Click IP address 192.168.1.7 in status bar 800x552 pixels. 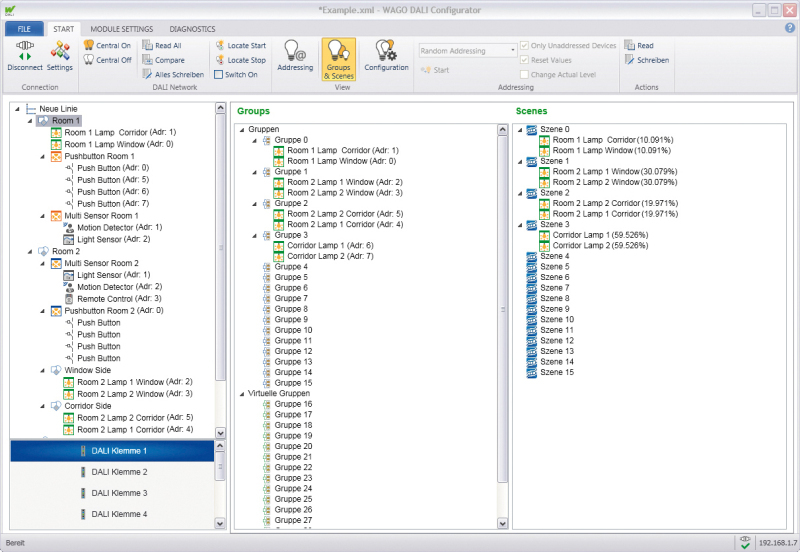[778, 543]
